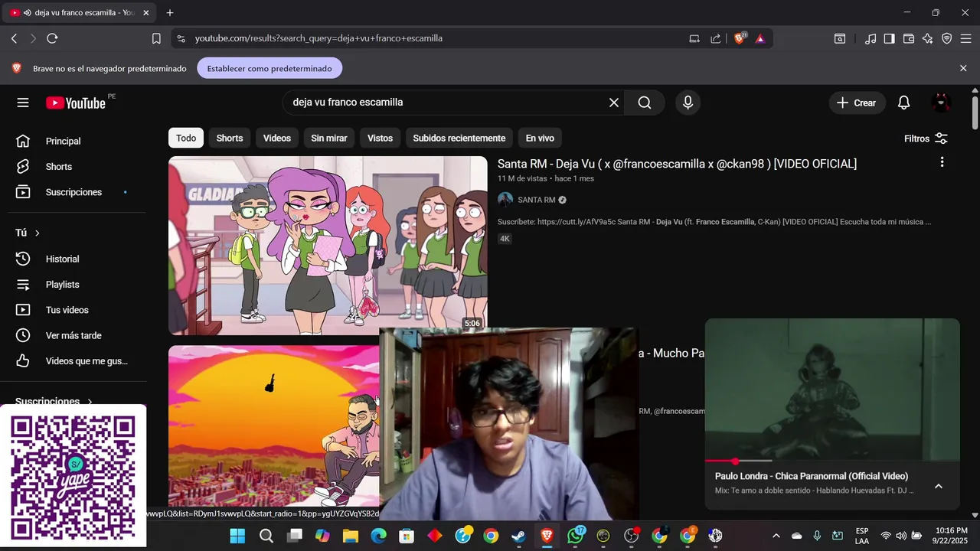980x551 pixels.
Task: Open Suscripciones in the sidebar
Action: coord(73,192)
